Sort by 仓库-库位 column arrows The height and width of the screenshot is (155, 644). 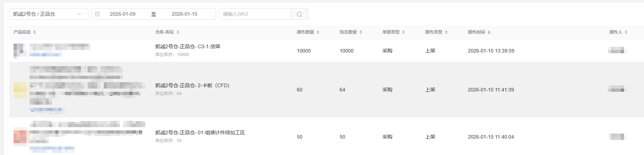click(x=178, y=32)
